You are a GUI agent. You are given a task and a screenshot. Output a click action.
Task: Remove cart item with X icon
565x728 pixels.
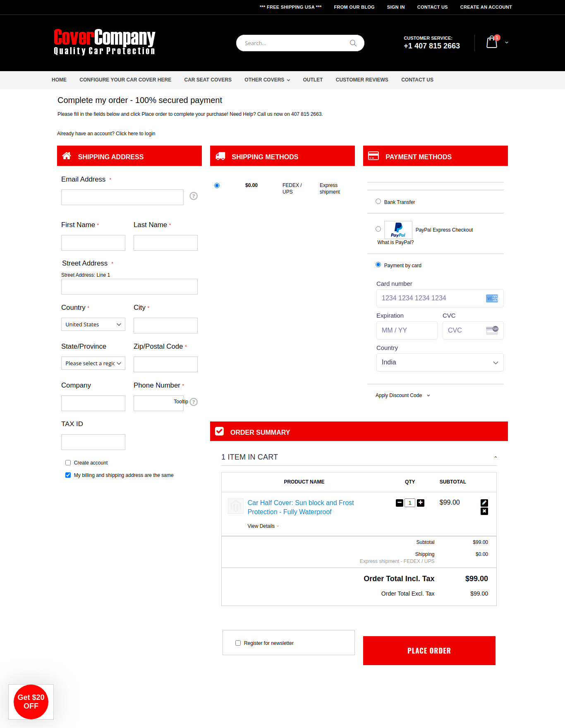pos(484,512)
